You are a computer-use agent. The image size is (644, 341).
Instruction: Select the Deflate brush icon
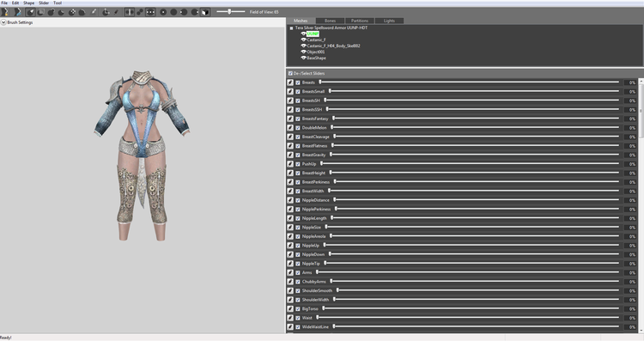click(61, 12)
